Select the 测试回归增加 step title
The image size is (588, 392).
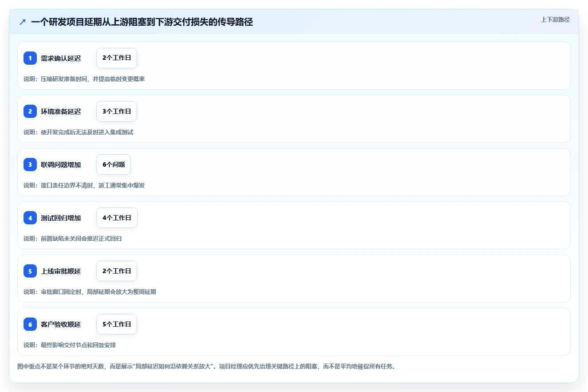[x=61, y=218]
